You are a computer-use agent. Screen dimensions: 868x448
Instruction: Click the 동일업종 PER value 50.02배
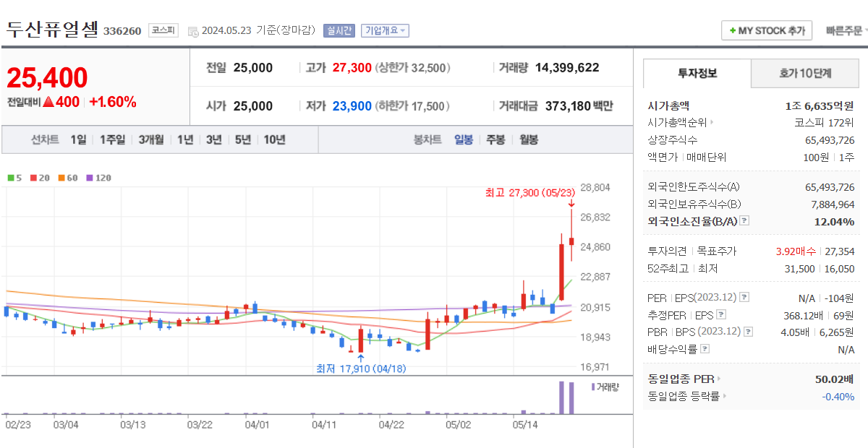pos(834,379)
